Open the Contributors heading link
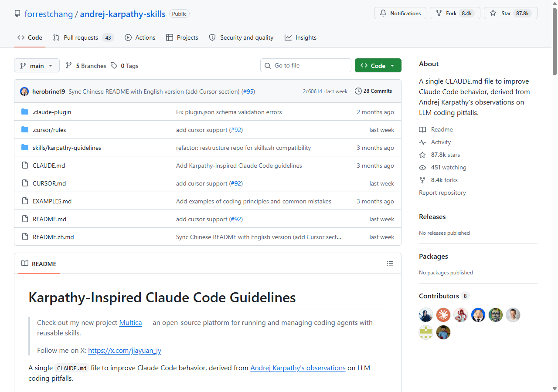558x392 pixels. pyautogui.click(x=444, y=296)
